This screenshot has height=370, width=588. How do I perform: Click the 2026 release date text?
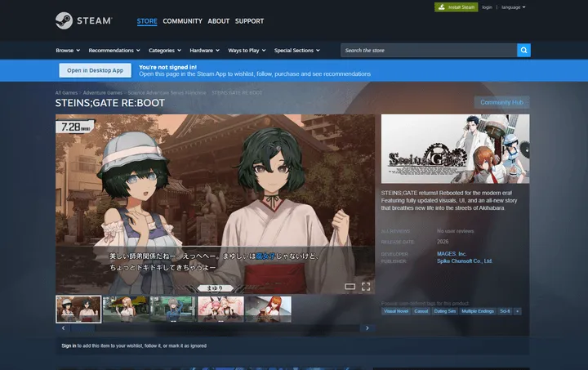click(443, 242)
